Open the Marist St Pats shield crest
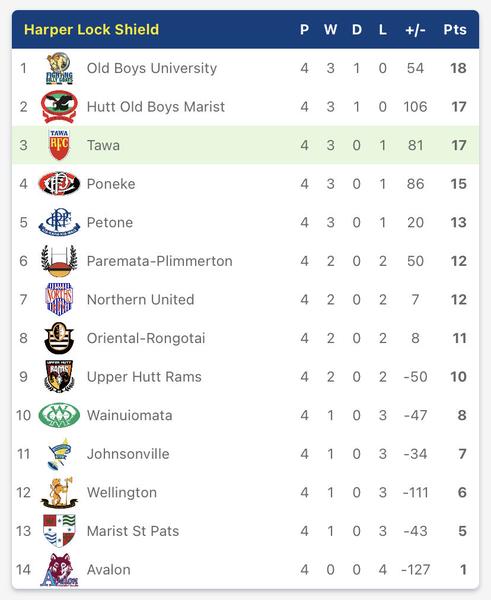 tap(59, 531)
